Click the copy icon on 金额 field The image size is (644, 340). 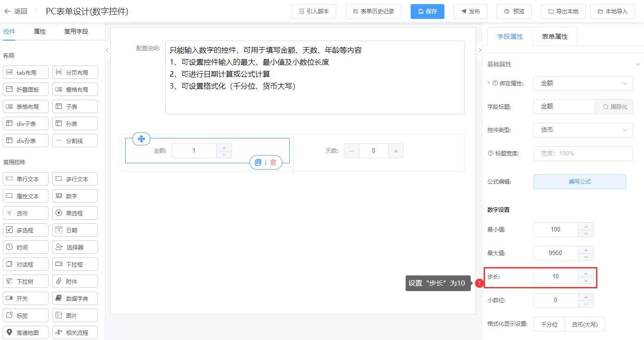coord(258,162)
